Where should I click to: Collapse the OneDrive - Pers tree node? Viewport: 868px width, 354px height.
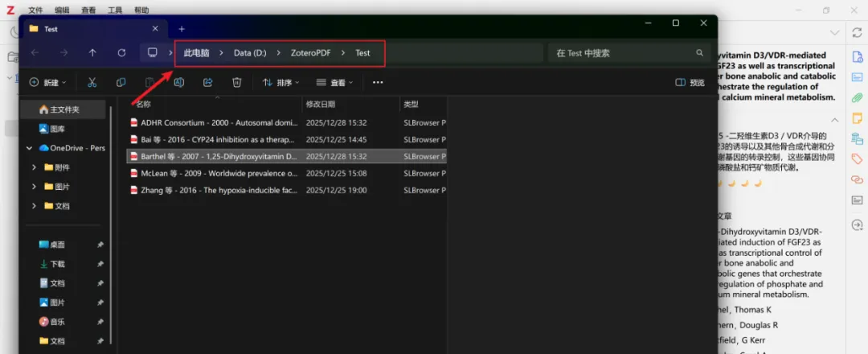point(30,148)
